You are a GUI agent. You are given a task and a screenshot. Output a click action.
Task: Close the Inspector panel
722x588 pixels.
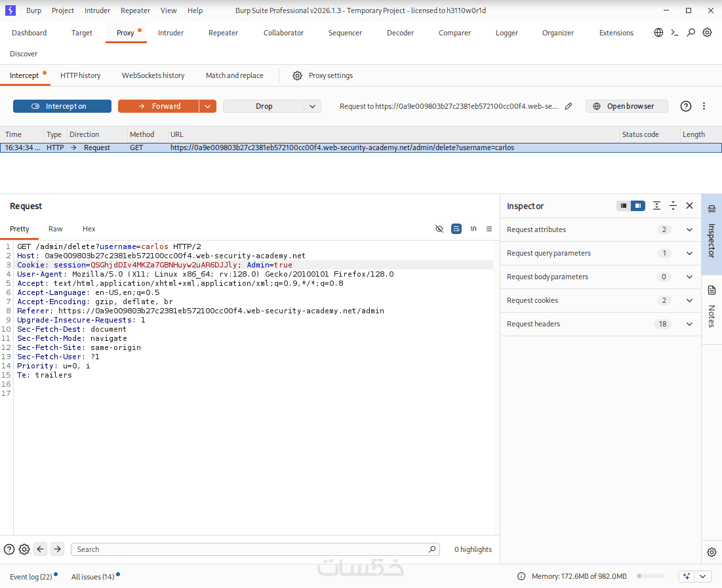click(x=689, y=206)
